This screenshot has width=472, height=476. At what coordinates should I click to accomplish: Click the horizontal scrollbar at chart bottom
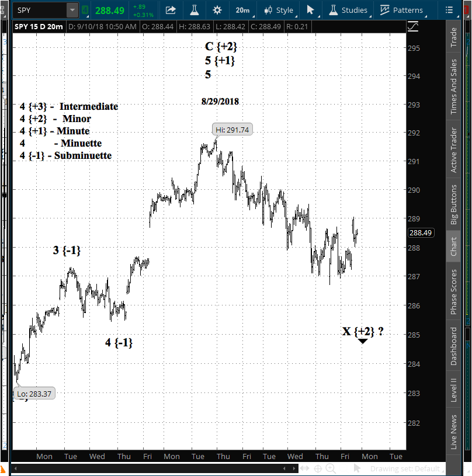tap(152, 468)
